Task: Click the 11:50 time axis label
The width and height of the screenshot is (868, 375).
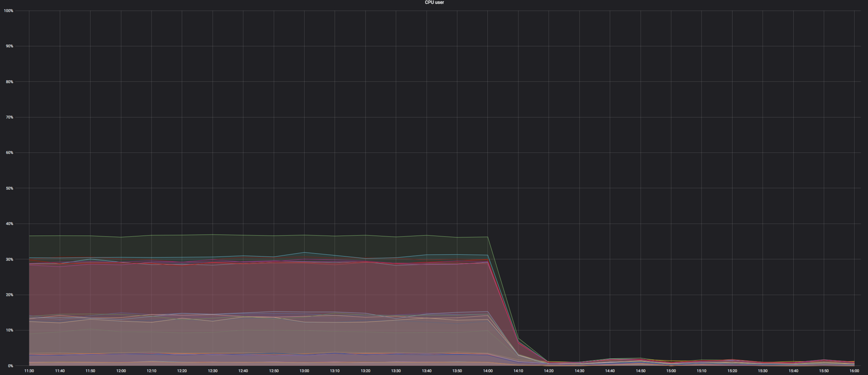Action: pyautogui.click(x=90, y=371)
